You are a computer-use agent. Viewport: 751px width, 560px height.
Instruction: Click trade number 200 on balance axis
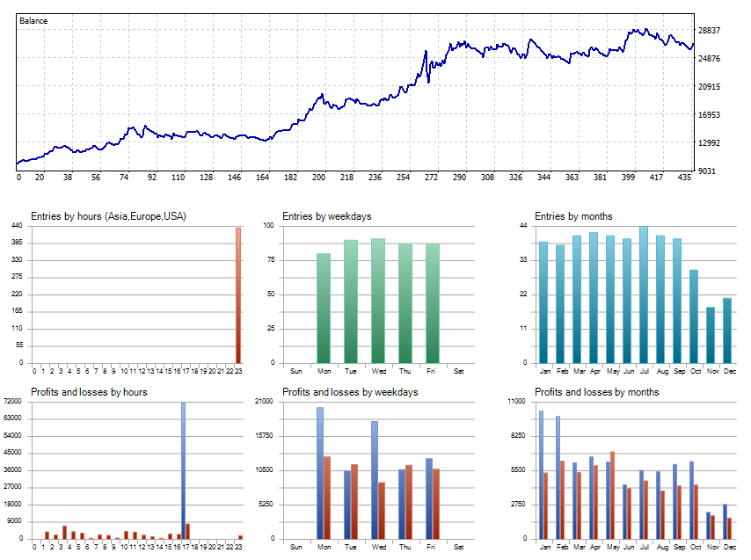point(319,177)
